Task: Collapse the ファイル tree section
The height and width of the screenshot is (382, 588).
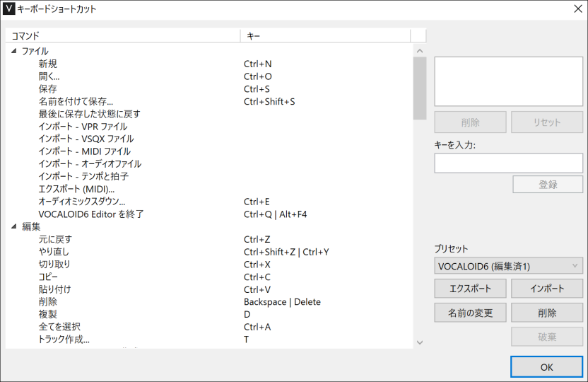Action: (13, 52)
